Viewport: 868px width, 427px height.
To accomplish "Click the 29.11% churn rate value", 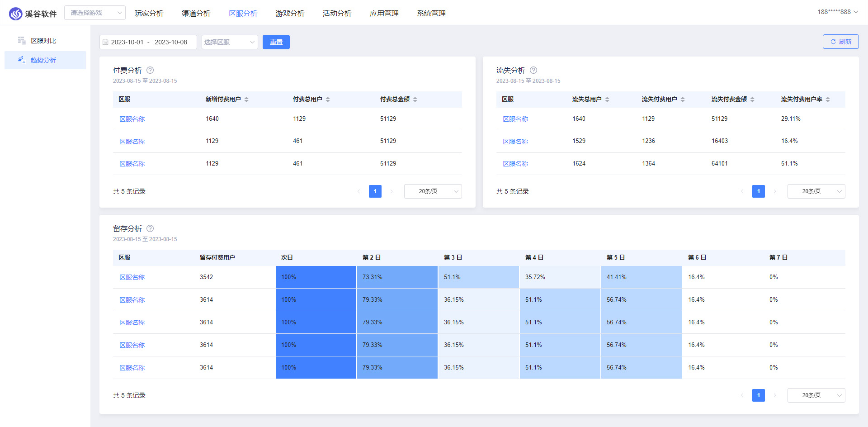I will (x=791, y=119).
